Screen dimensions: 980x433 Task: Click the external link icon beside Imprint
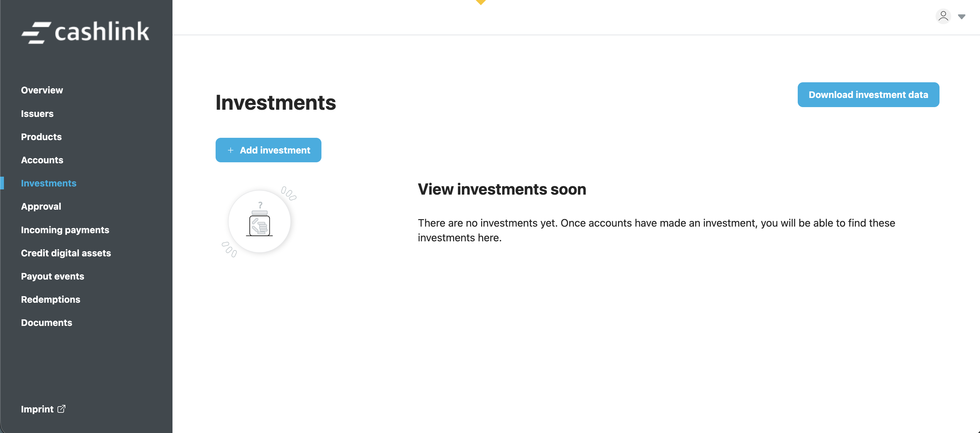coord(61,409)
